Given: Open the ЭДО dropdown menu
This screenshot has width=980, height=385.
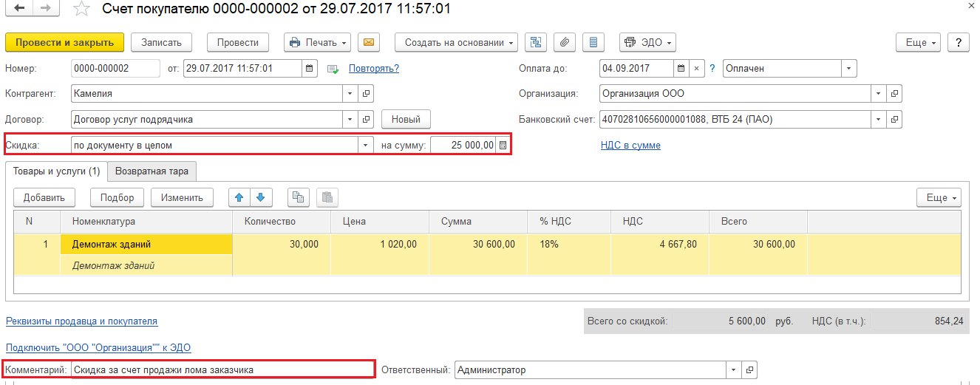Looking at the screenshot, I should pos(647,42).
